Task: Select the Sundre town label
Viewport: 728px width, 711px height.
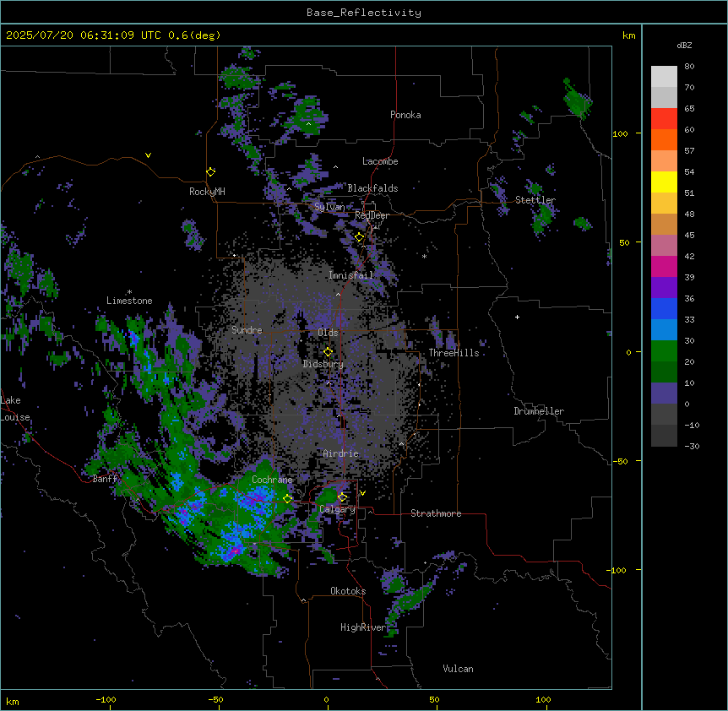Action: [x=247, y=330]
